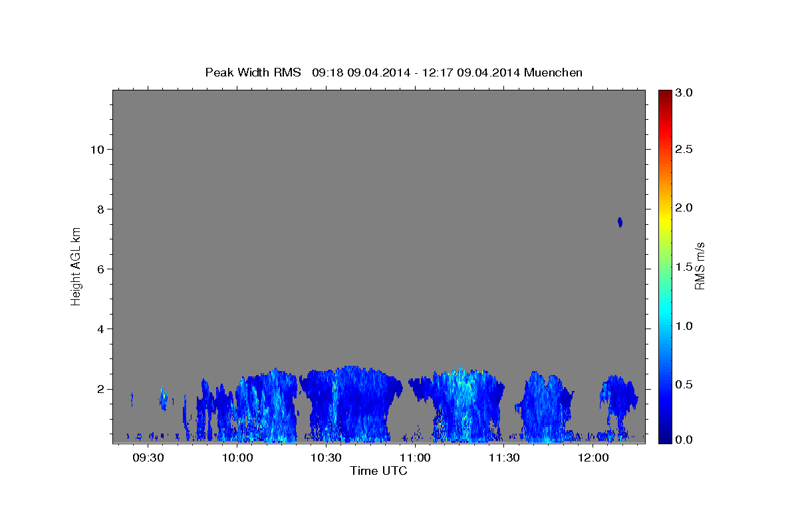Click the 11:00 time tick label
The image size is (798, 532).
[x=415, y=458]
